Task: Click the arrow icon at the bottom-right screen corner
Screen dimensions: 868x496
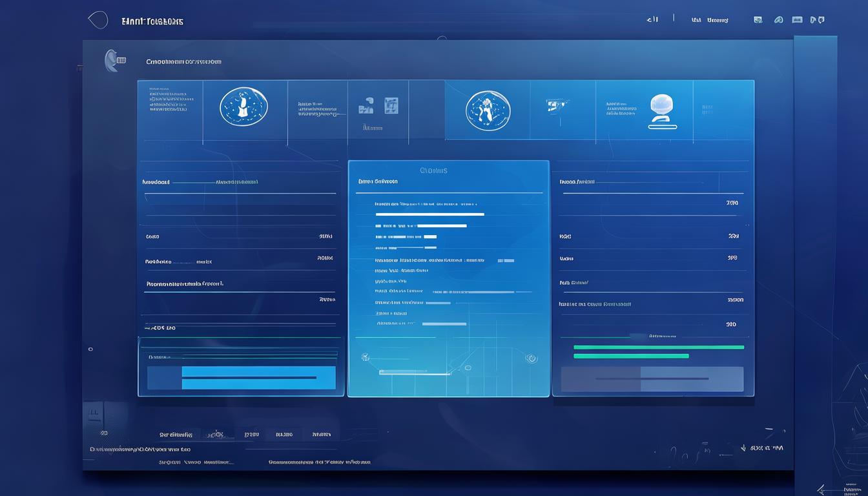Action: pos(821,490)
